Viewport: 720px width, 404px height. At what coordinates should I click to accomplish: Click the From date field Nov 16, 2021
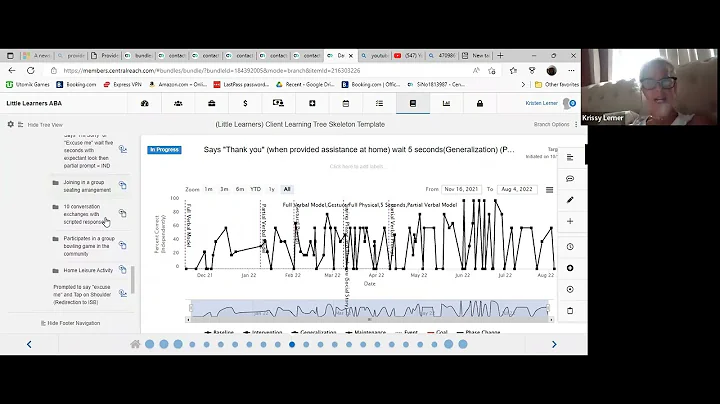pyautogui.click(x=461, y=189)
